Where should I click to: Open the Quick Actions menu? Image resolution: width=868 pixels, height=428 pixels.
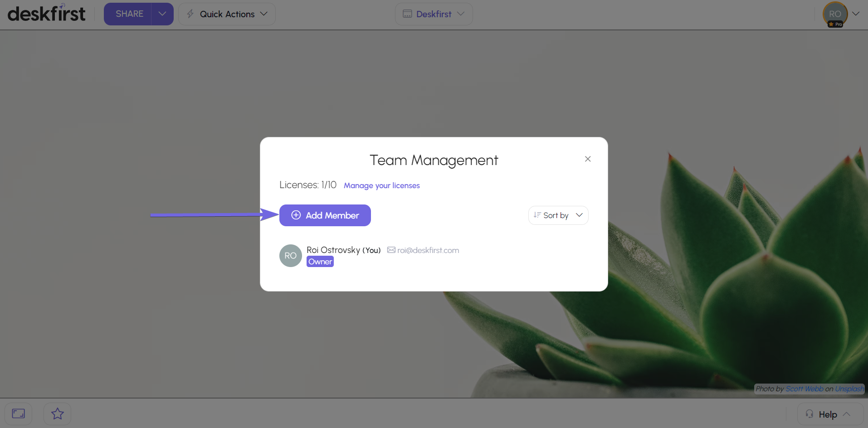(x=227, y=14)
